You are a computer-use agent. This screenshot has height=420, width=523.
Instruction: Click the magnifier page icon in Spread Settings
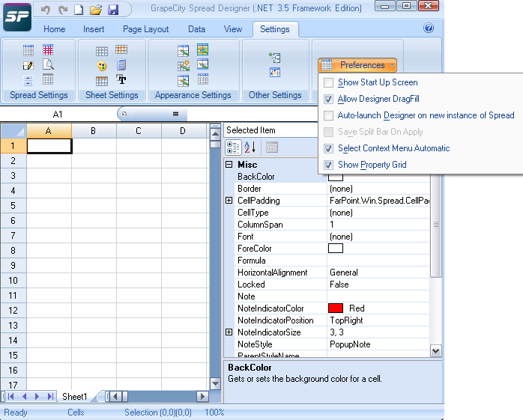pyautogui.click(x=48, y=64)
